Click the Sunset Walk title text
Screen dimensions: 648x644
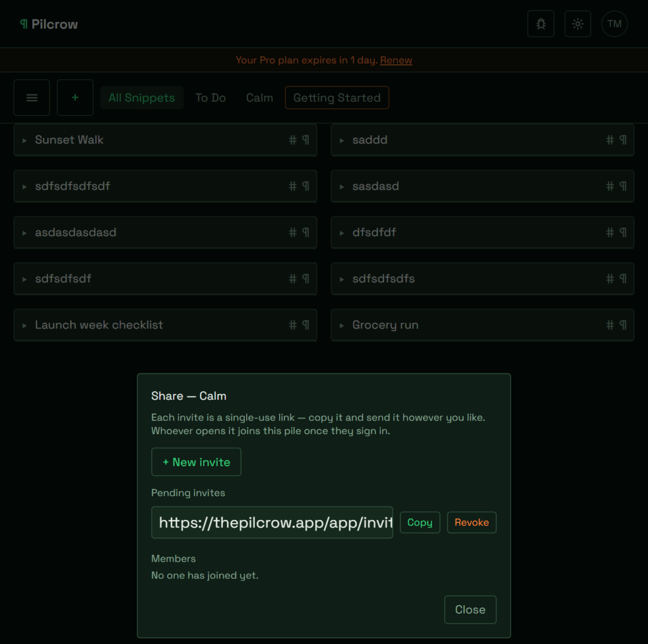(69, 140)
